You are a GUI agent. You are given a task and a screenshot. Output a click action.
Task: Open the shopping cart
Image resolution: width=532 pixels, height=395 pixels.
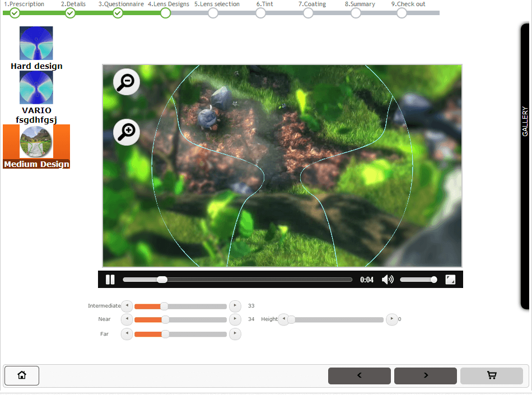pyautogui.click(x=491, y=375)
